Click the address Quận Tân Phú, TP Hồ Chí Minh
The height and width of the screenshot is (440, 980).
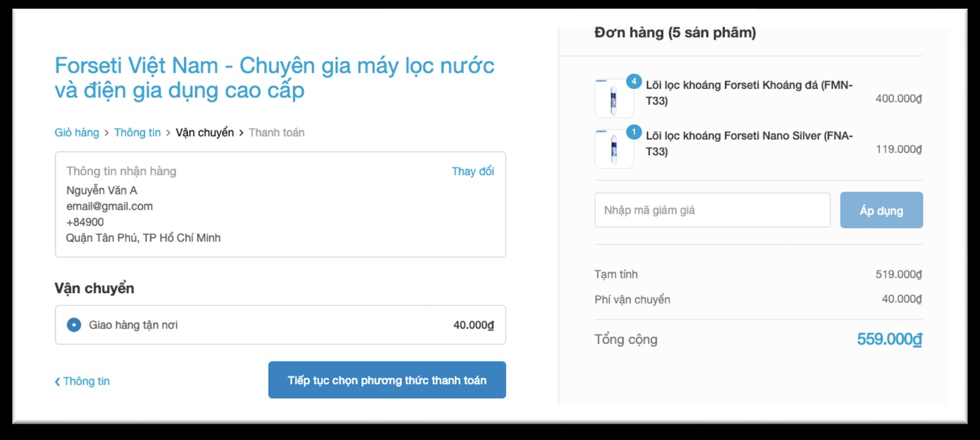pyautogui.click(x=143, y=238)
